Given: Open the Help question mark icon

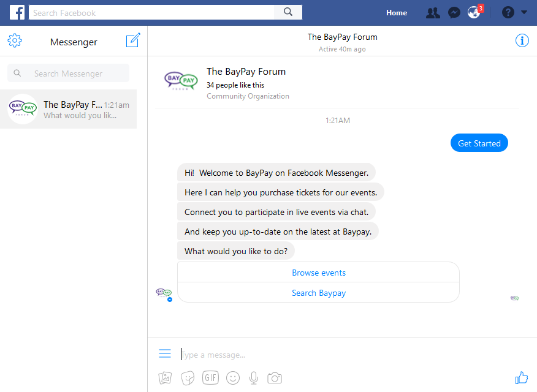Looking at the screenshot, I should [508, 13].
